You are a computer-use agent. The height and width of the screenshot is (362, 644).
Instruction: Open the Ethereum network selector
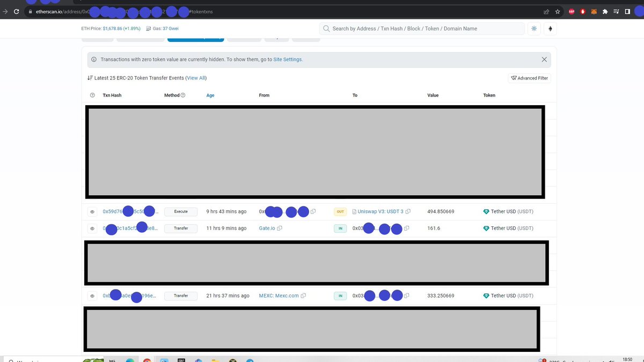point(550,28)
